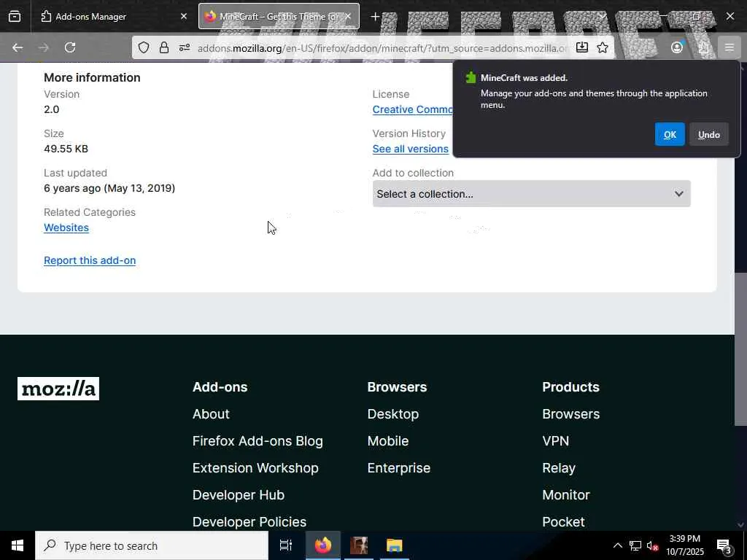Image resolution: width=747 pixels, height=560 pixels.
Task: Open File Explorer from the taskbar
Action: (x=395, y=545)
